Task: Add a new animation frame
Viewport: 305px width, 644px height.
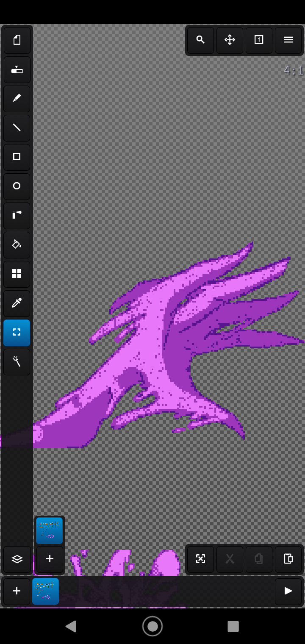Action: 17,591
